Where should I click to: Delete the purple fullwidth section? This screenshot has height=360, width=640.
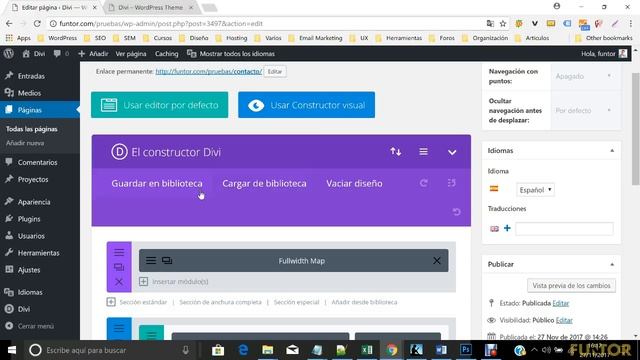(119, 282)
